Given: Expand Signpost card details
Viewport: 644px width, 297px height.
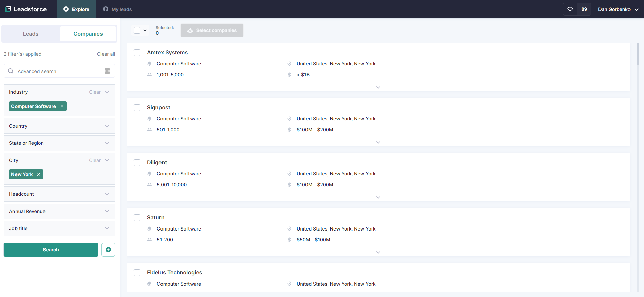Looking at the screenshot, I should (378, 142).
